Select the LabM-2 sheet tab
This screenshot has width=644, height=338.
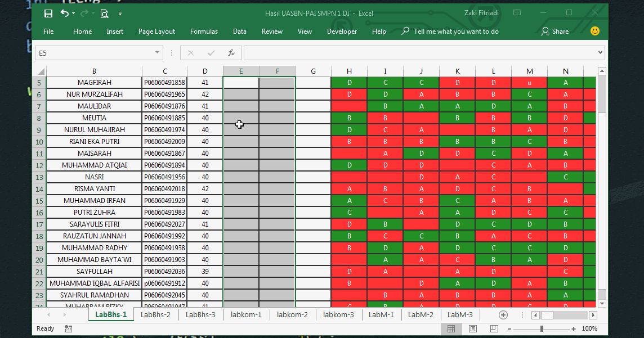pos(421,315)
